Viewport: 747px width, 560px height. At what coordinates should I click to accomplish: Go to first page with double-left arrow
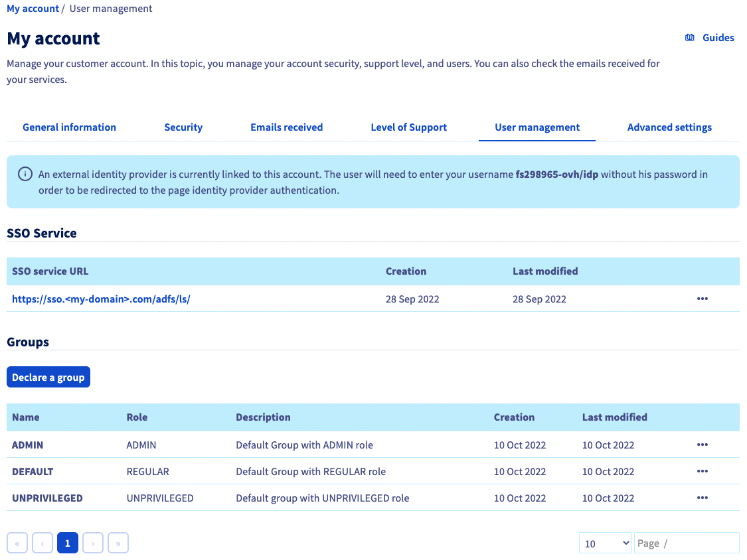click(x=17, y=543)
